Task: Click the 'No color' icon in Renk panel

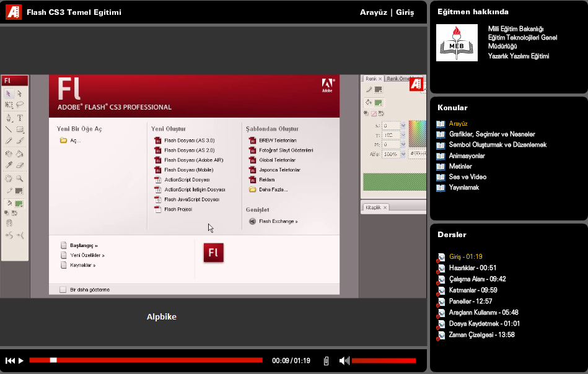Action: [374, 113]
